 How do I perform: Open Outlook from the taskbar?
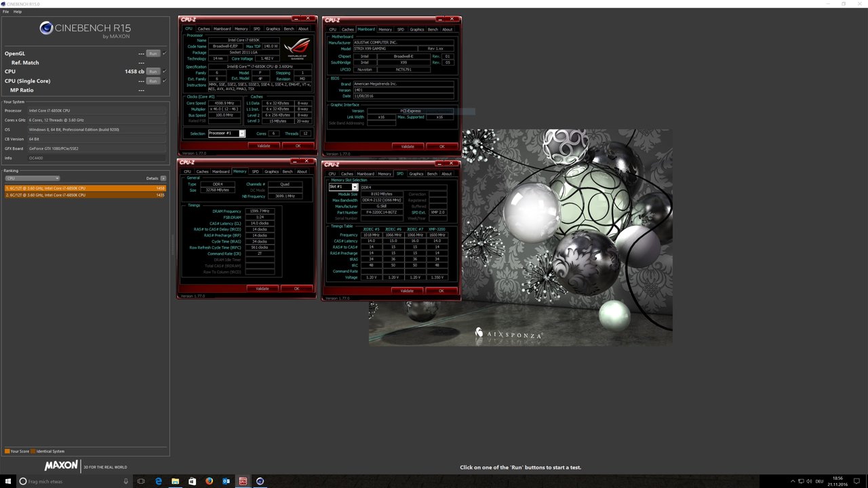[226, 481]
